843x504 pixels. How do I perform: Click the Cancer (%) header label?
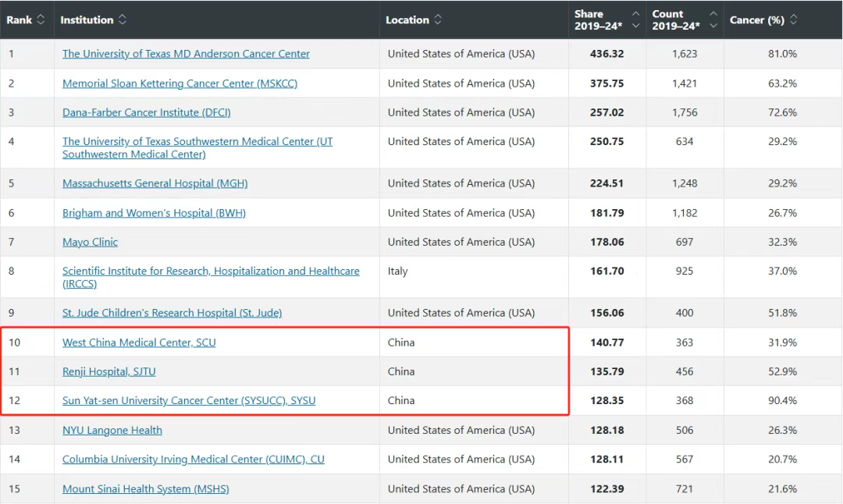[x=757, y=20]
